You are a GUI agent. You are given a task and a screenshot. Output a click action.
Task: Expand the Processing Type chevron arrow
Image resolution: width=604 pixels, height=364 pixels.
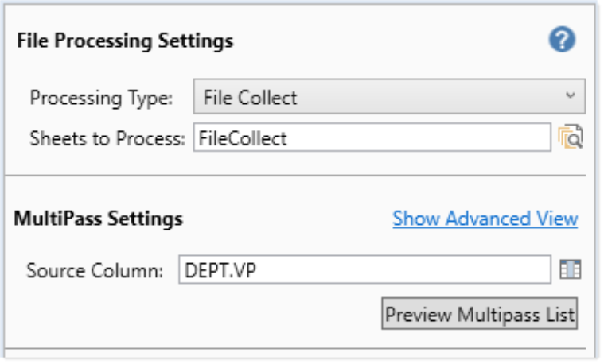[x=570, y=96]
